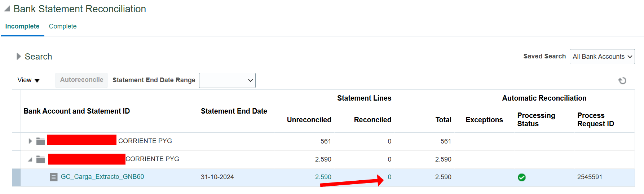644x194 pixels.
Task: Click the green processing status checkmark
Action: (521, 177)
